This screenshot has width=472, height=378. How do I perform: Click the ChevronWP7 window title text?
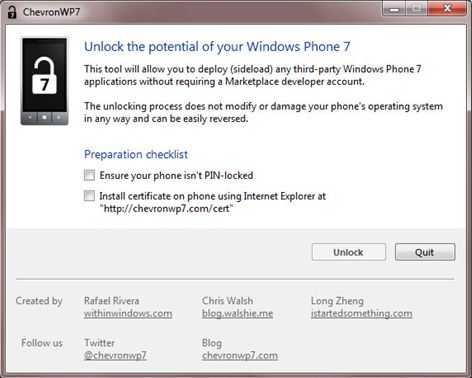(x=51, y=12)
